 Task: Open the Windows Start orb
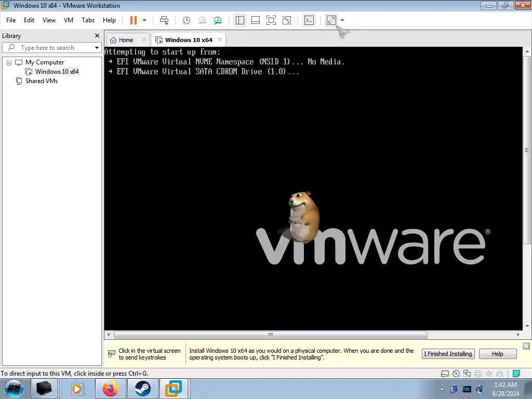coord(14,389)
